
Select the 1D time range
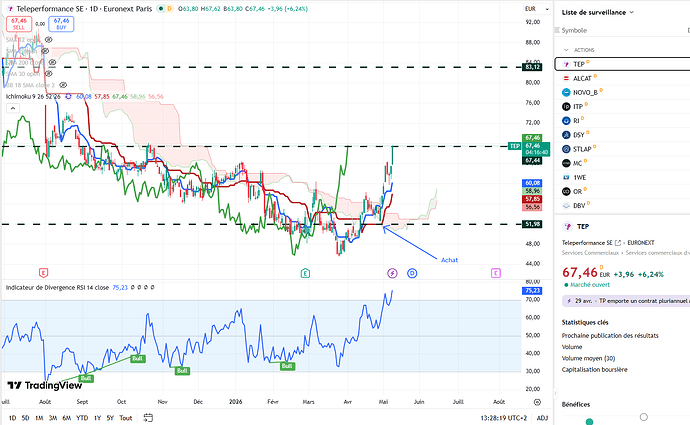click(x=12, y=418)
